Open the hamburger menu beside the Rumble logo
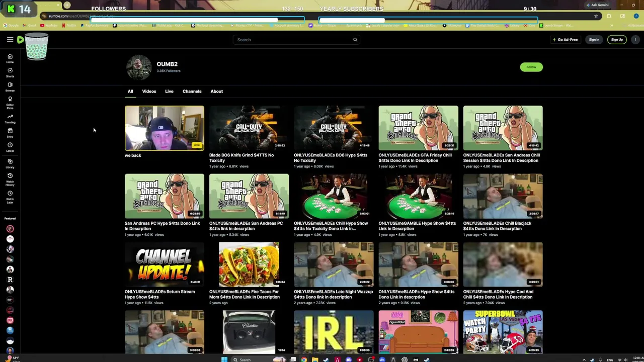 pyautogui.click(x=10, y=40)
